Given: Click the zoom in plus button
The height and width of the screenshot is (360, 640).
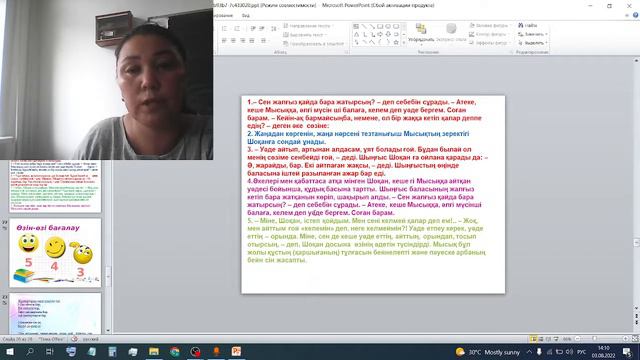Looking at the screenshot, I should coord(625,339).
